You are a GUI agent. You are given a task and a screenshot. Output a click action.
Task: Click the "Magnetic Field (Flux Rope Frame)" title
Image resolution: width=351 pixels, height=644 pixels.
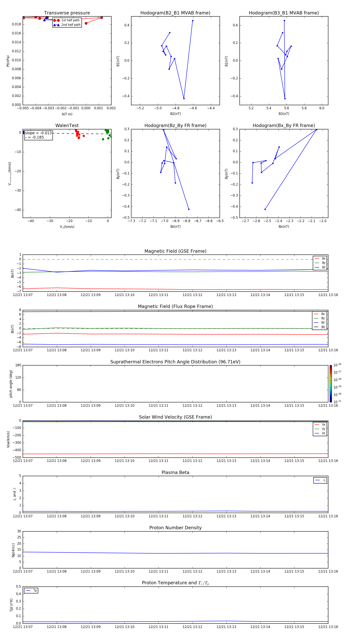175,307
